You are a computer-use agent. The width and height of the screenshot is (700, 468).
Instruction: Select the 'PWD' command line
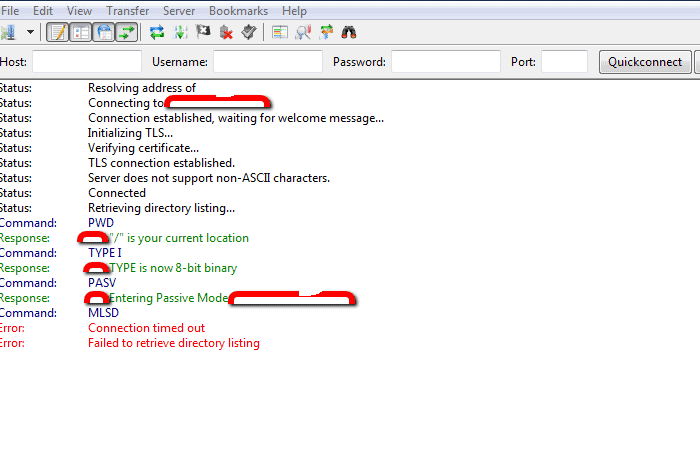click(x=101, y=223)
